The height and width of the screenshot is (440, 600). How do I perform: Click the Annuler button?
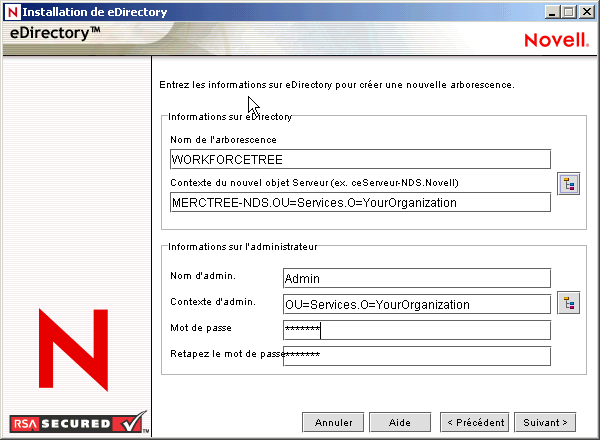[x=333, y=422]
